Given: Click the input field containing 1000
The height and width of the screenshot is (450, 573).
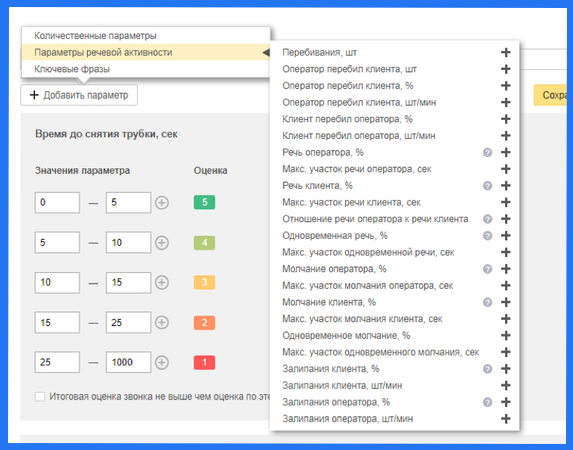Looking at the screenshot, I should (128, 362).
